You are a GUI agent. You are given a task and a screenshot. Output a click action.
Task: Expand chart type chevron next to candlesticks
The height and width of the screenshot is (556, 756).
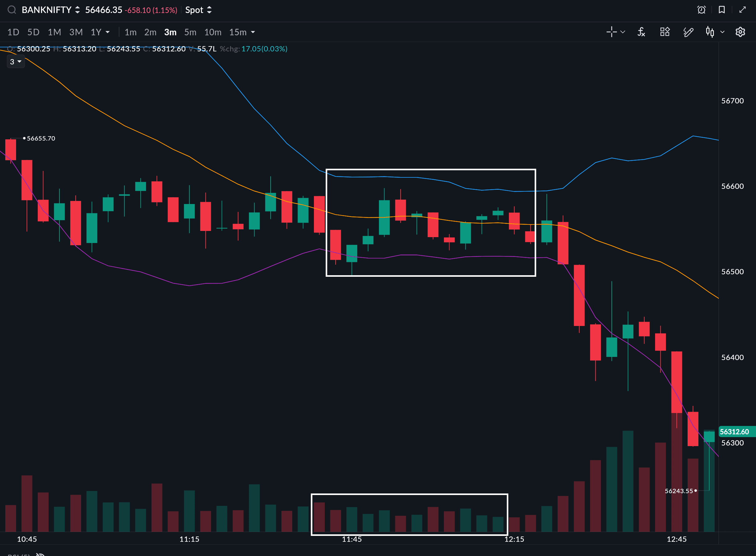point(722,32)
